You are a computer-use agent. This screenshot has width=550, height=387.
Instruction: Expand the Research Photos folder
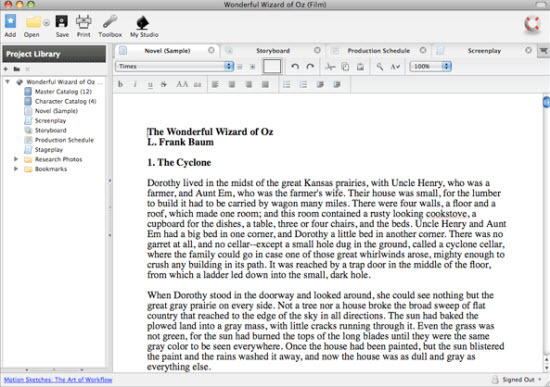16,159
